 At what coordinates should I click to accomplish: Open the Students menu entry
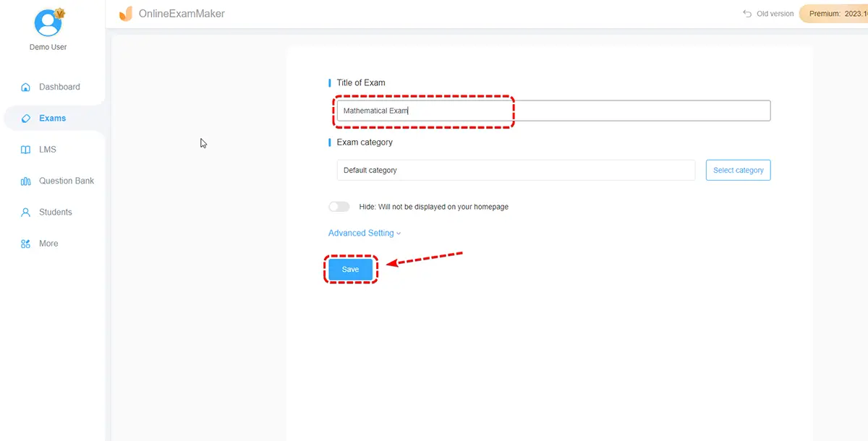[56, 213]
